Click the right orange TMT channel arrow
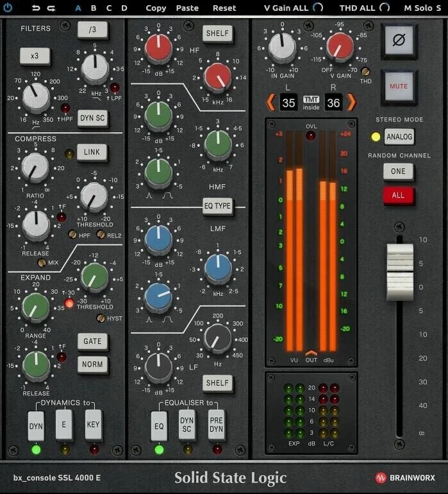Image resolution: width=448 pixels, height=494 pixels. click(x=351, y=103)
